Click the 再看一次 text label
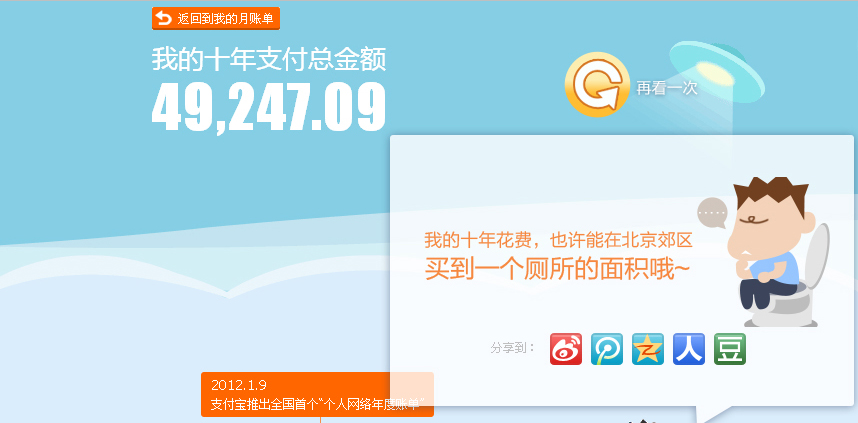This screenshot has width=858, height=423. pos(666,88)
